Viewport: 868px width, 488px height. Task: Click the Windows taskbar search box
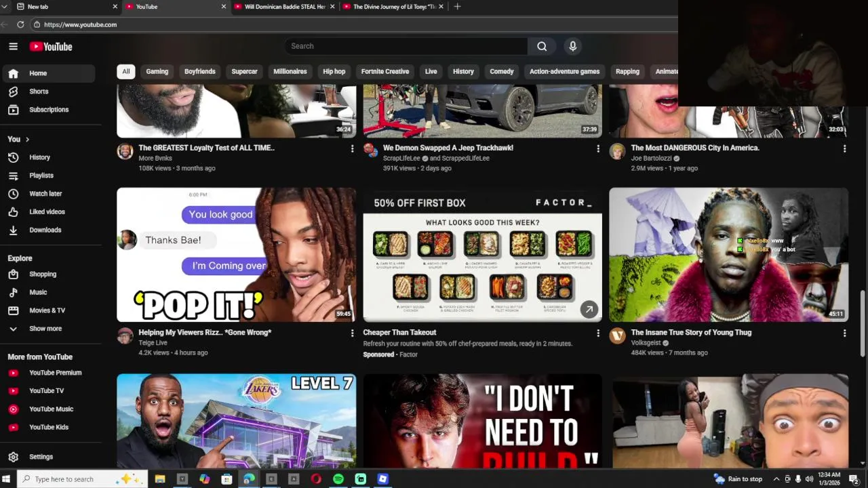coord(83,479)
